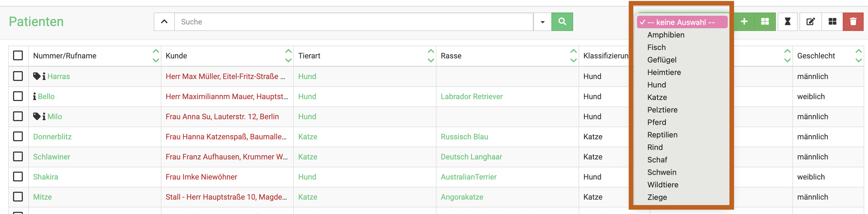The width and height of the screenshot is (868, 214).
Task: Tick the checkbox for Donnerblitz row
Action: click(x=18, y=137)
